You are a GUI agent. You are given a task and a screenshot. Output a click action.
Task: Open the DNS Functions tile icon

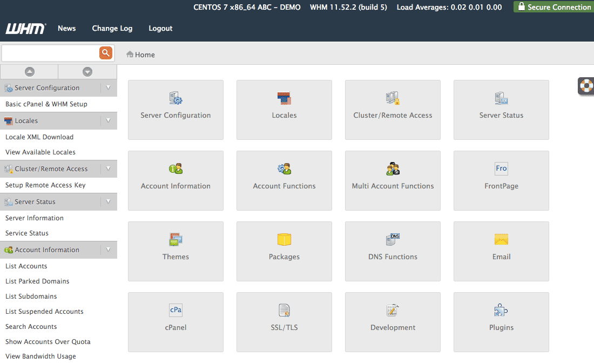(393, 239)
